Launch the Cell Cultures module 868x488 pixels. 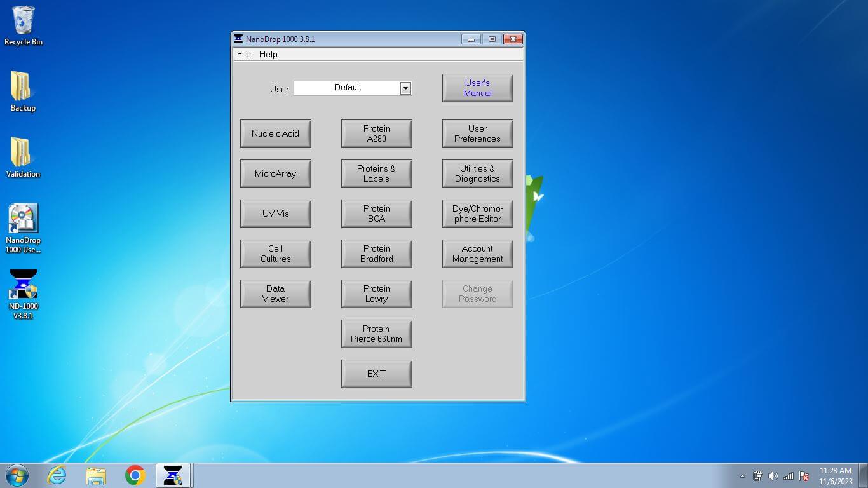(x=276, y=254)
